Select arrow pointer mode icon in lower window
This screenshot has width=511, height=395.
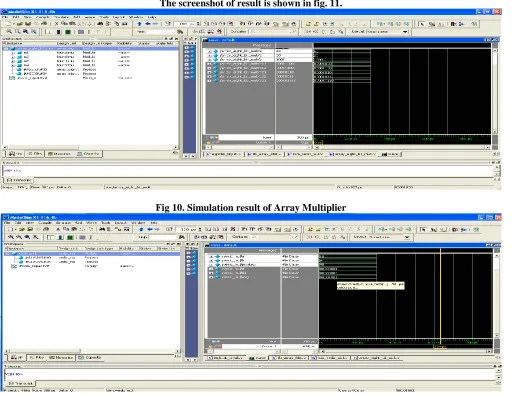pyautogui.click(x=423, y=229)
